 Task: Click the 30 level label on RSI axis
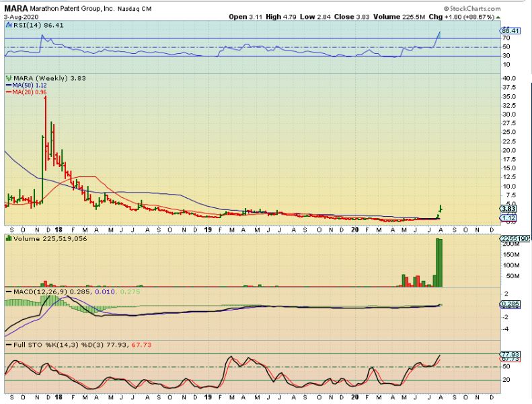tap(506, 55)
